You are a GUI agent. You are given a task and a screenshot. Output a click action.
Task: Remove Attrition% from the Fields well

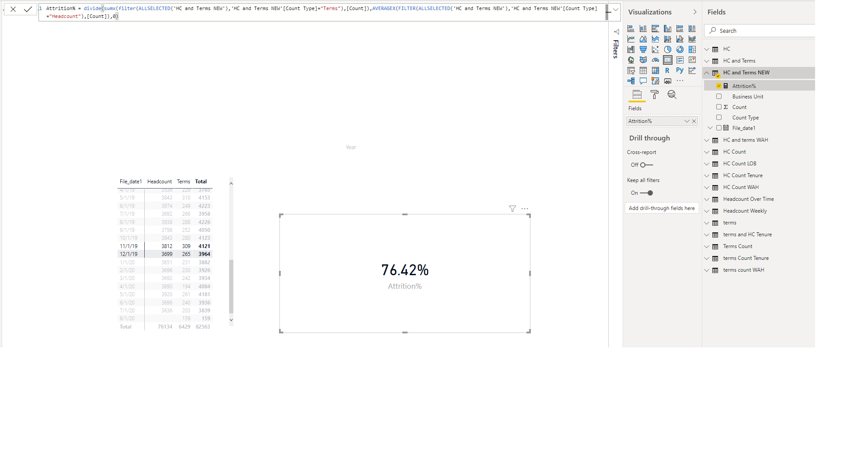click(694, 121)
